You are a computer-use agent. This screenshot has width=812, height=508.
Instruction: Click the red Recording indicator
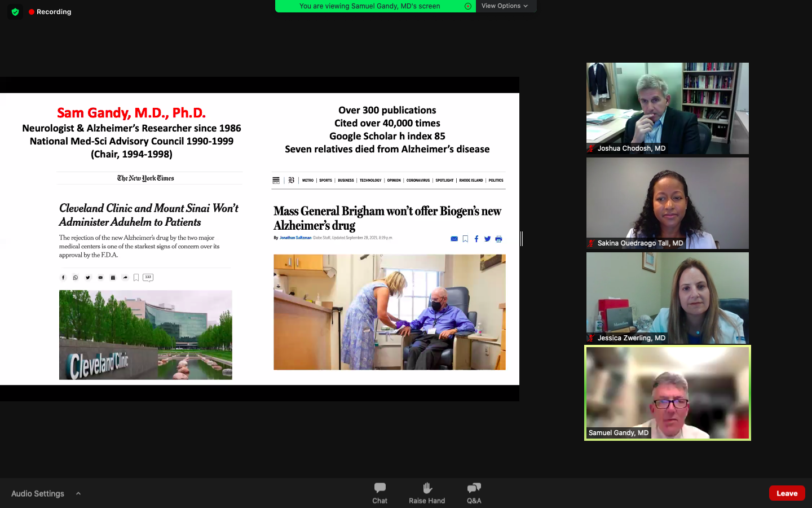[50, 12]
